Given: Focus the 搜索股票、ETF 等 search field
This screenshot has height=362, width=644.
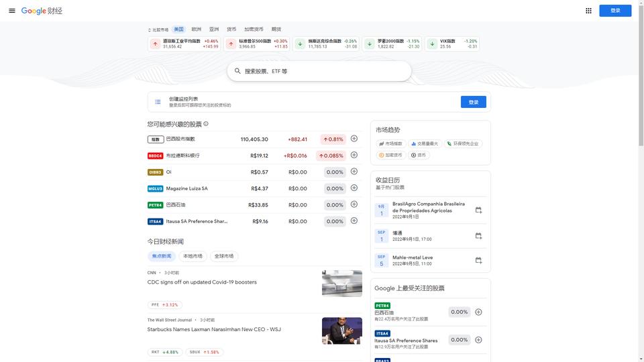Looking at the screenshot, I should tap(319, 71).
